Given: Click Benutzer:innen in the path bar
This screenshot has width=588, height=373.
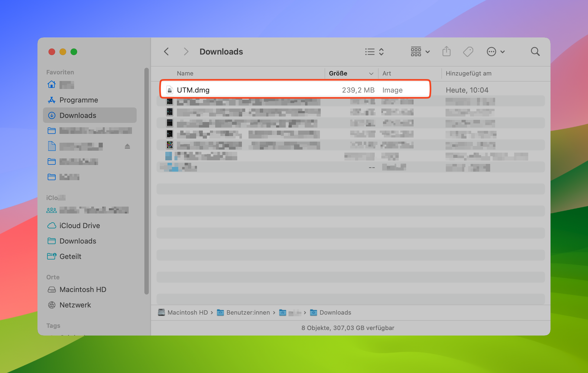Looking at the screenshot, I should tap(248, 312).
